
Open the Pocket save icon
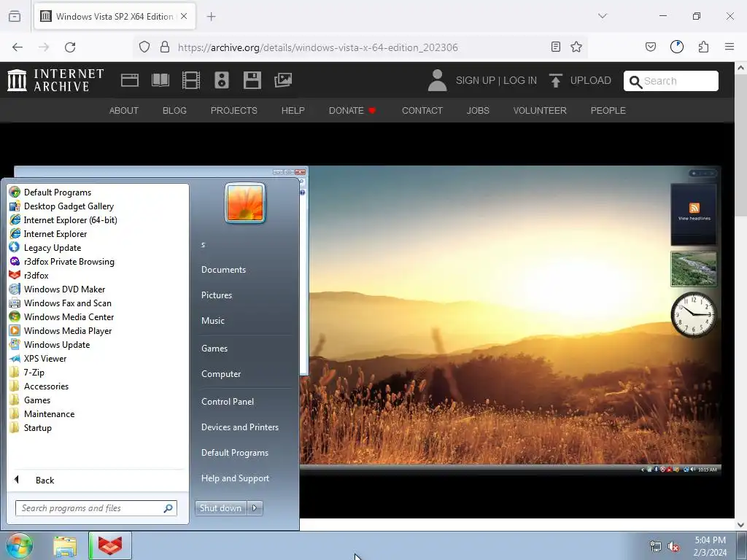tap(651, 47)
